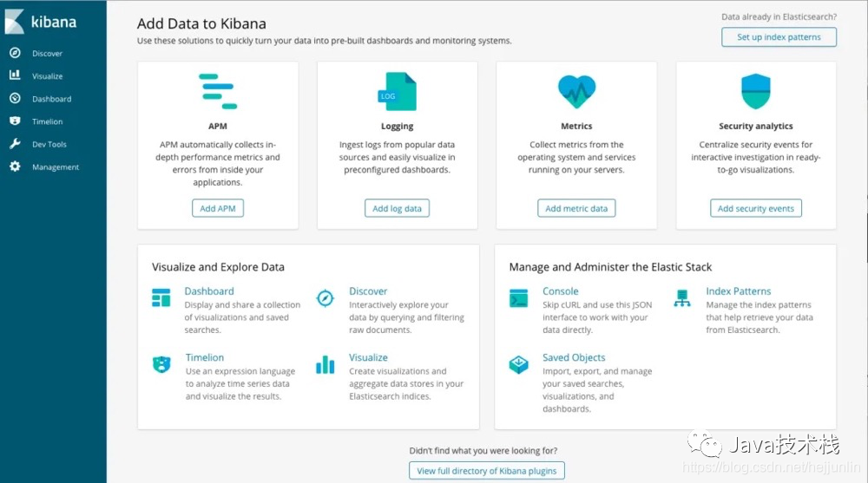The height and width of the screenshot is (483, 868).
Task: Open Management via the gear icon
Action: pyautogui.click(x=15, y=166)
